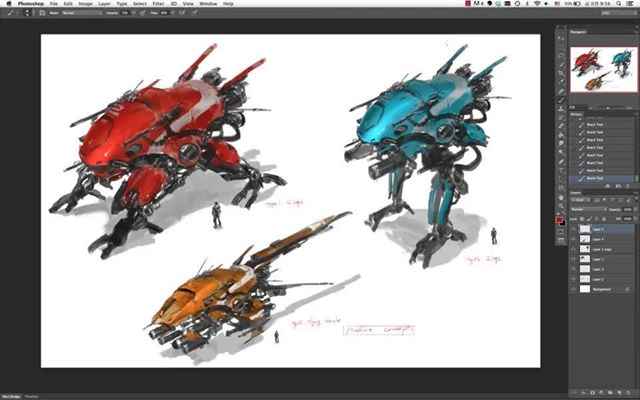Select the Brush tool in the toolbox
This screenshot has height=400, width=640.
(561, 100)
